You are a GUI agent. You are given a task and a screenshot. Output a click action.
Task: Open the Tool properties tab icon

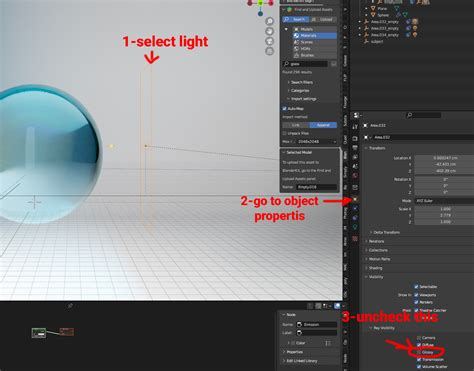355,127
